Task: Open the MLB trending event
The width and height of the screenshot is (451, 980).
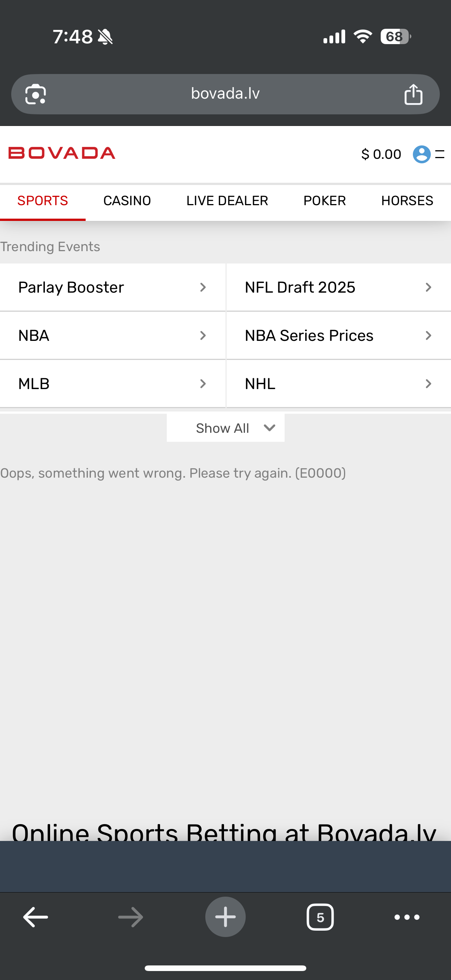Action: point(112,383)
